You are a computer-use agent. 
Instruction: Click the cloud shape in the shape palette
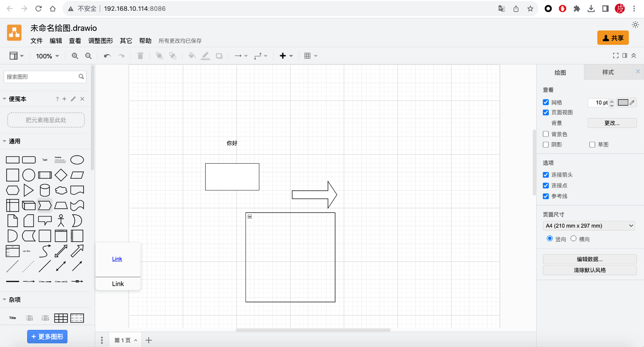pyautogui.click(x=61, y=190)
